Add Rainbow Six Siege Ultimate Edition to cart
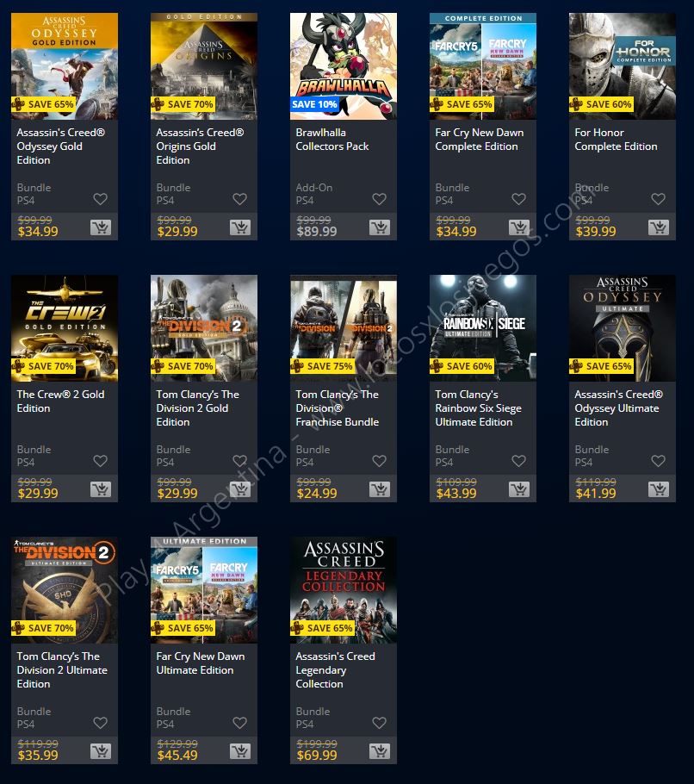 pos(519,489)
